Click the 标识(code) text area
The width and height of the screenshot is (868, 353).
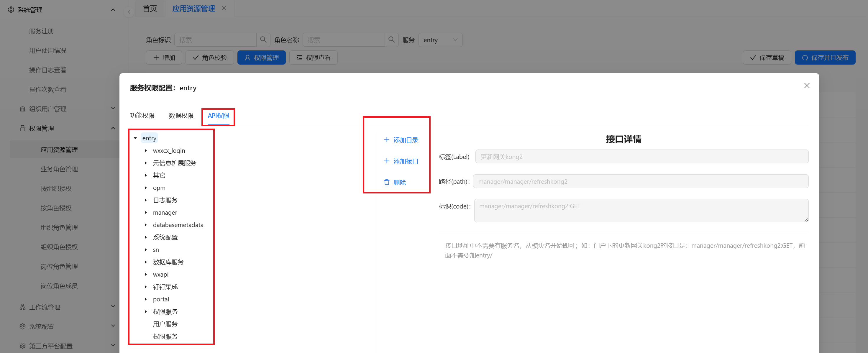pyautogui.click(x=641, y=211)
